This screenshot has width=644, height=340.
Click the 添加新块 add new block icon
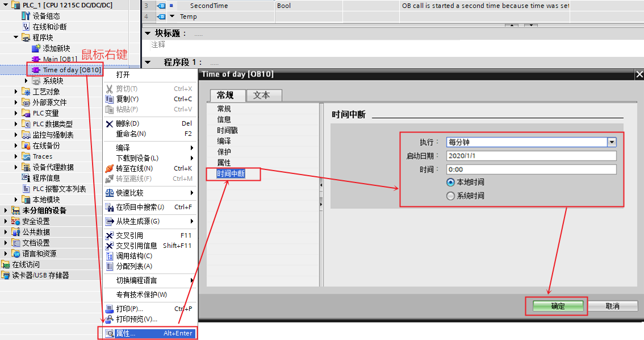[x=36, y=48]
